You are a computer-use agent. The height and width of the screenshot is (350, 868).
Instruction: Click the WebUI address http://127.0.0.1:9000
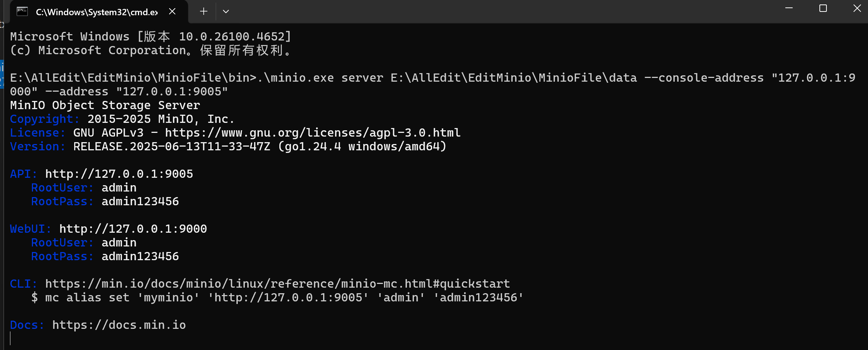click(133, 229)
